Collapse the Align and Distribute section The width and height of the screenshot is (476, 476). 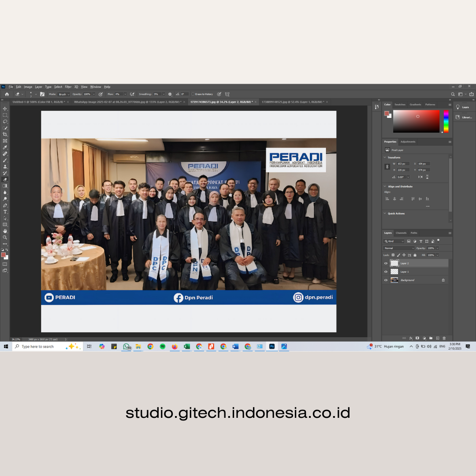pos(385,186)
